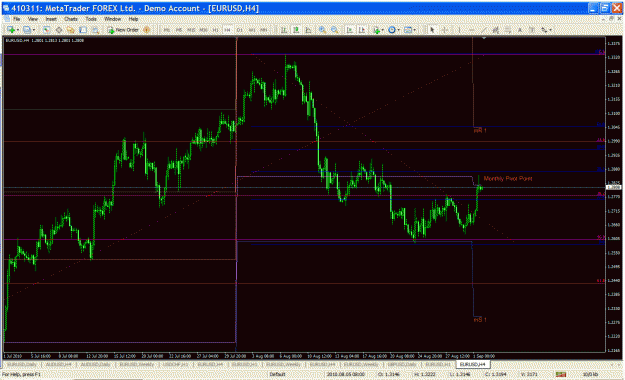Click the connection status icon in status bar
This screenshot has width=625, height=380.
(x=561, y=374)
